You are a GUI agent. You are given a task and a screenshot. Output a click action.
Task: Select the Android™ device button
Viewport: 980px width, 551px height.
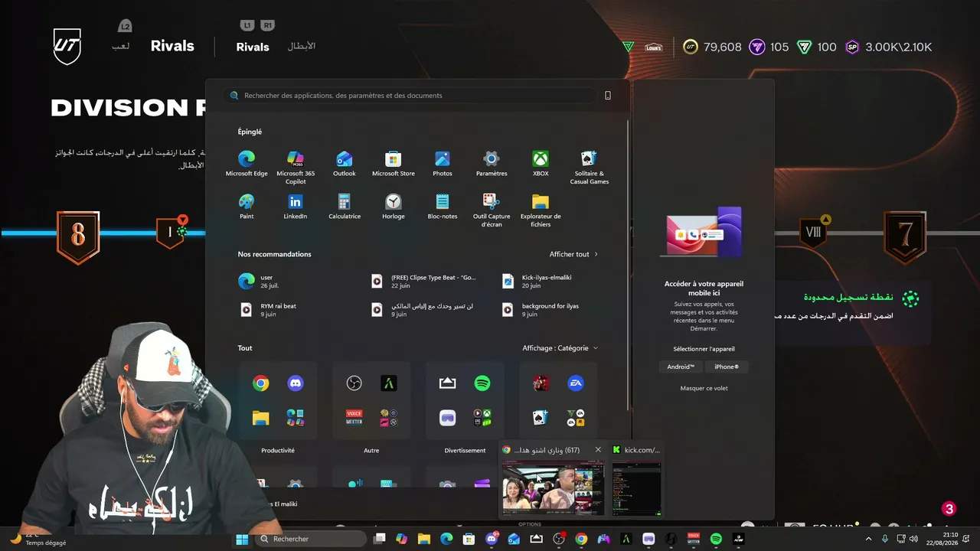point(681,367)
